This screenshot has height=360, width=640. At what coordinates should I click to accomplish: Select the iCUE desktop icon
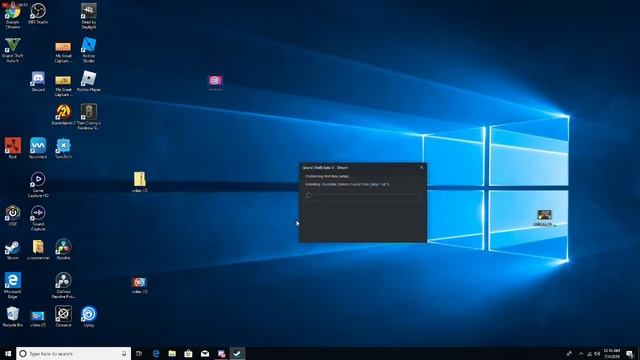pyautogui.click(x=13, y=215)
